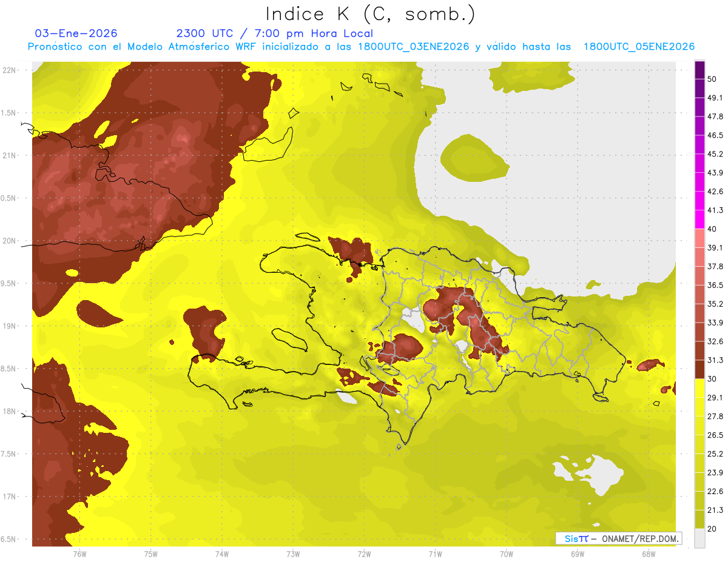The height and width of the screenshot is (562, 728).
Task: Click the color bar label "29.1"
Action: [715, 398]
